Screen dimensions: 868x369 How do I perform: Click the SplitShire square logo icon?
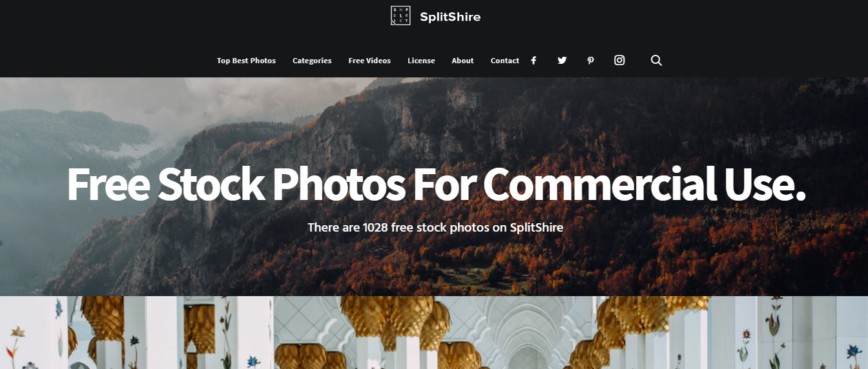click(x=400, y=15)
